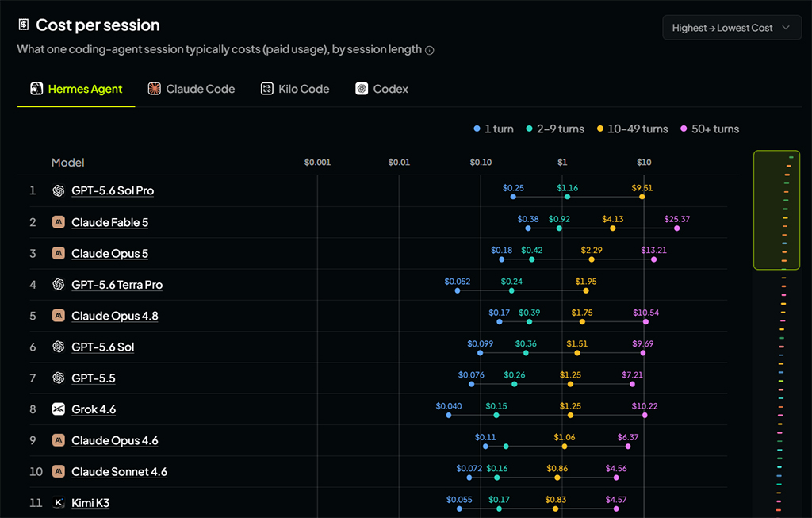Open the Claude Opus 4.8 model link

(x=115, y=316)
